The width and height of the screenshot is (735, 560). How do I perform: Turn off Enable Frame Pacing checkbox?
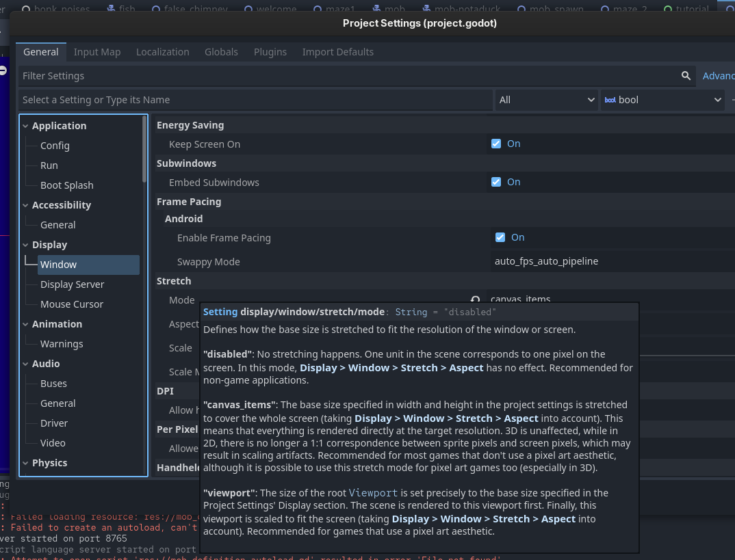500,237
